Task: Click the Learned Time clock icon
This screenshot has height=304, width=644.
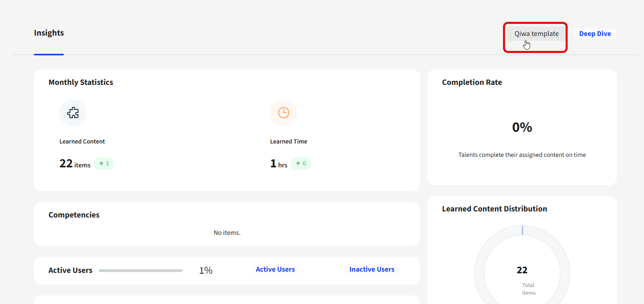Action: tap(284, 113)
